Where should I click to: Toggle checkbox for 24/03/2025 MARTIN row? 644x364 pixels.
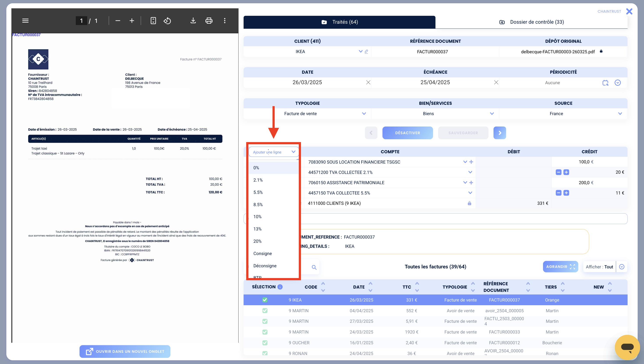click(x=265, y=332)
